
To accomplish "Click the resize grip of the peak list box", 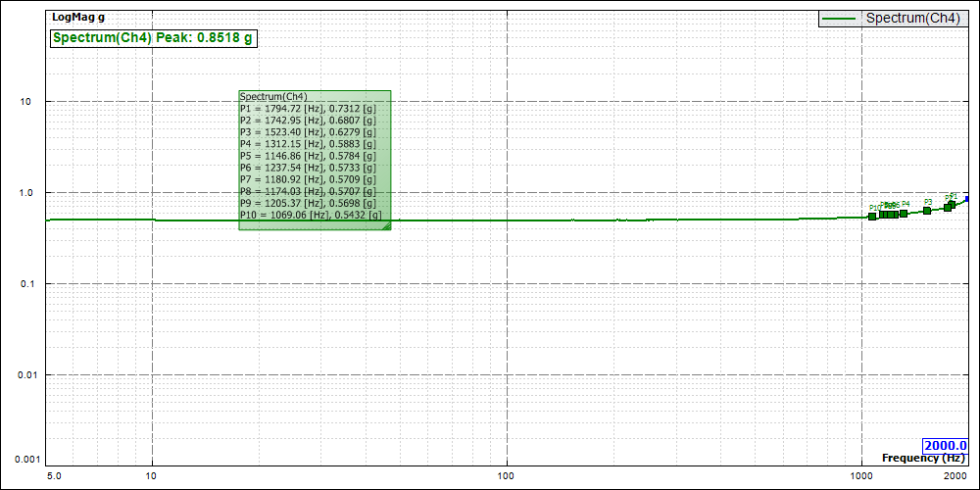I will 386,225.
